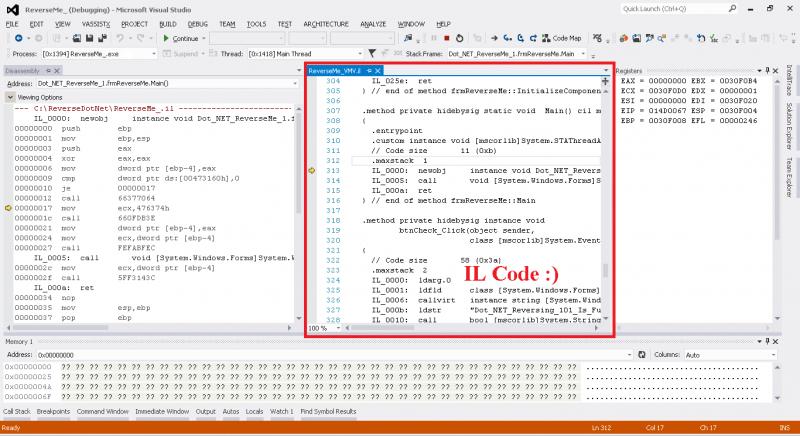Click the Disassembly horizontal scrollbar
800x436 pixels.
coord(151,327)
